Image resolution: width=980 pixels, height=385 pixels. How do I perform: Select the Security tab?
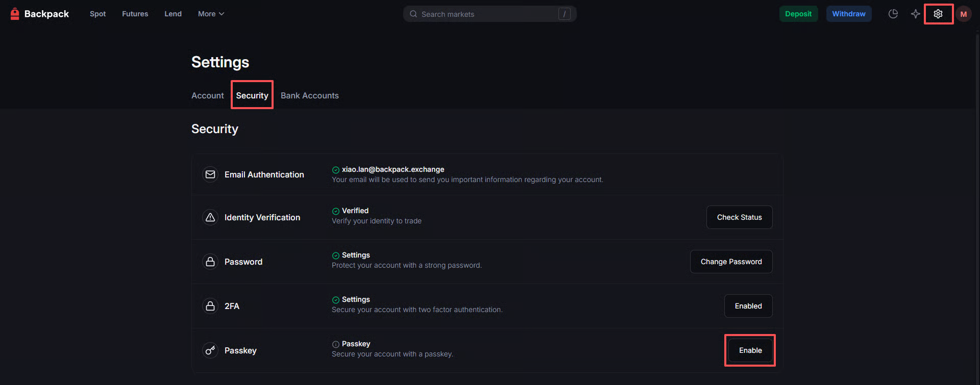tap(252, 95)
